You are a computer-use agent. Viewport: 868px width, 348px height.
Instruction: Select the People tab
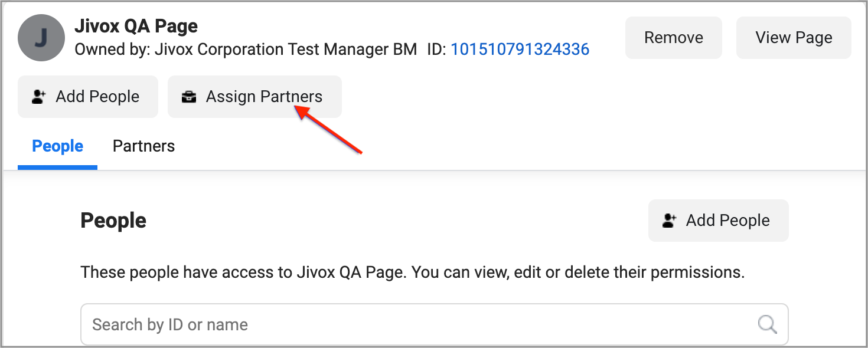click(x=57, y=146)
